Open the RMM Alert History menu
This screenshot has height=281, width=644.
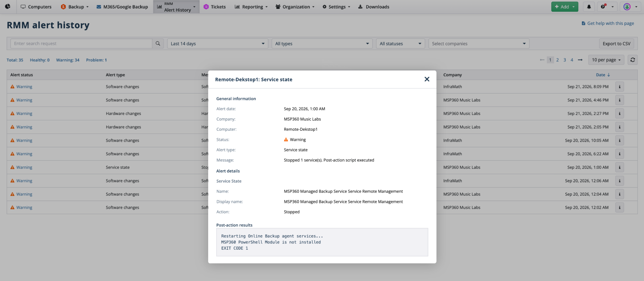pyautogui.click(x=176, y=7)
